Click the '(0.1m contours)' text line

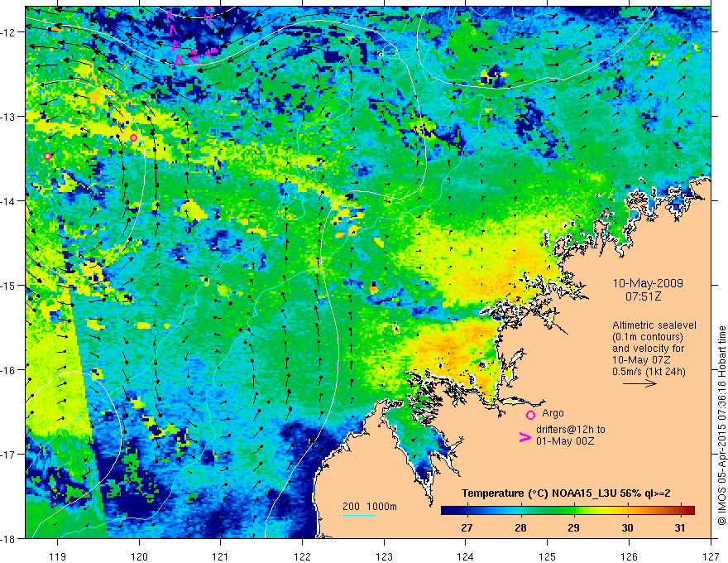coord(647,337)
